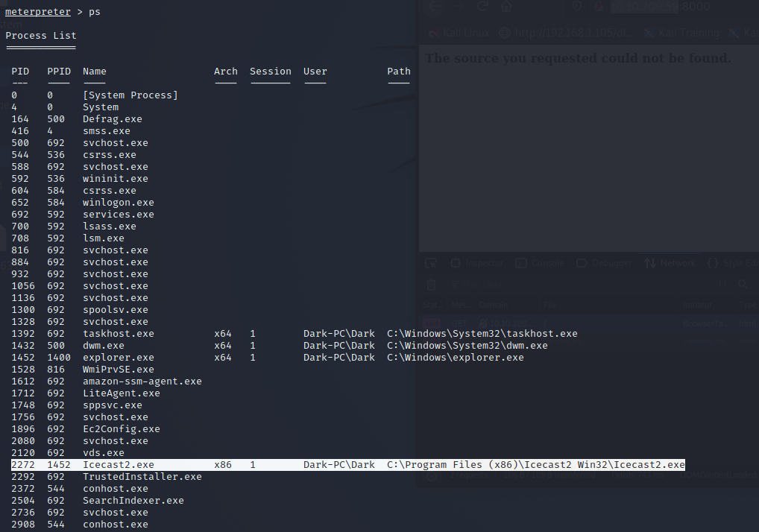The width and height of the screenshot is (759, 532).
Task: Click the browser reload icon
Action: [x=482, y=7]
